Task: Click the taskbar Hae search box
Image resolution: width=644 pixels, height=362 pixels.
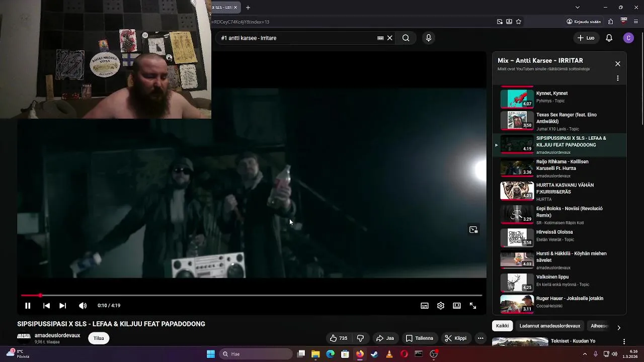Action: [255, 354]
